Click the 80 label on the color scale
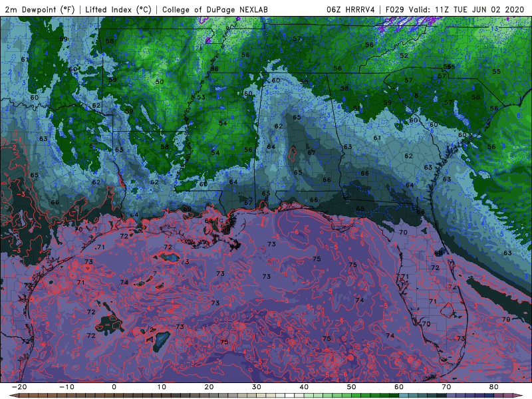This screenshot has height=399, width=532. click(x=494, y=387)
